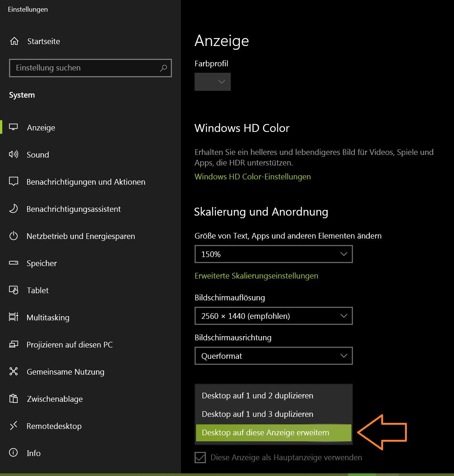Viewport: 454px width, 476px height.
Task: Go to Startseite label
Action: tap(44, 41)
